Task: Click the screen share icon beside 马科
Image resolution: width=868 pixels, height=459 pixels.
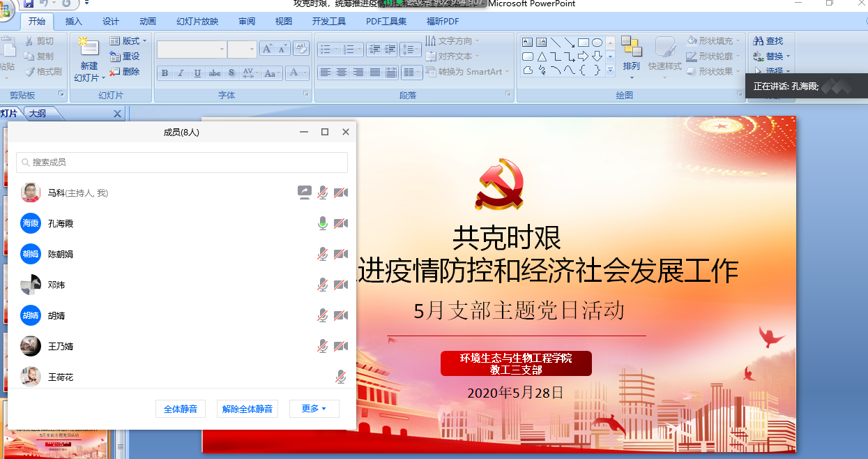Action: click(304, 193)
